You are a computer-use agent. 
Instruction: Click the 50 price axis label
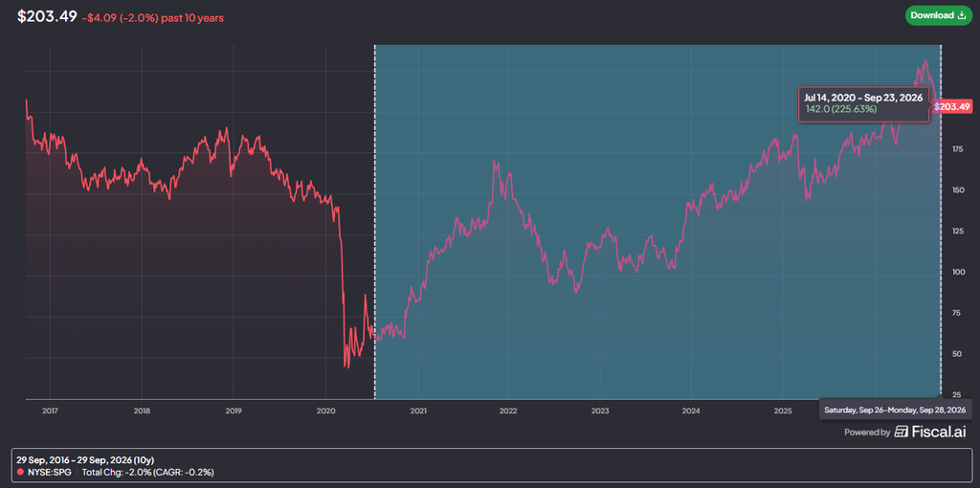(958, 354)
